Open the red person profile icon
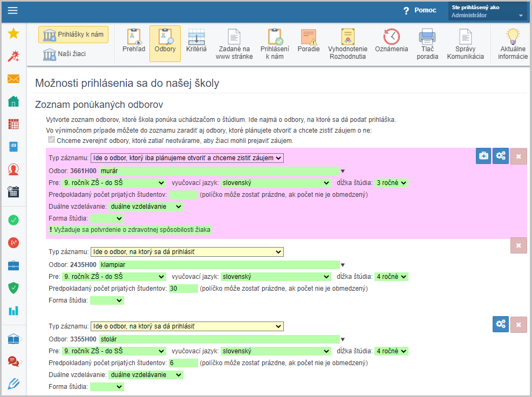This screenshot has width=532, height=397. click(13, 169)
